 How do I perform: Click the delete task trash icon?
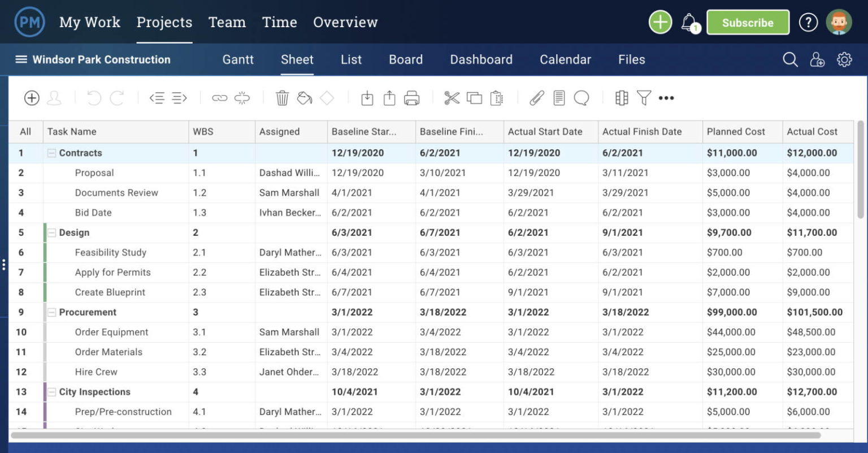pos(282,97)
